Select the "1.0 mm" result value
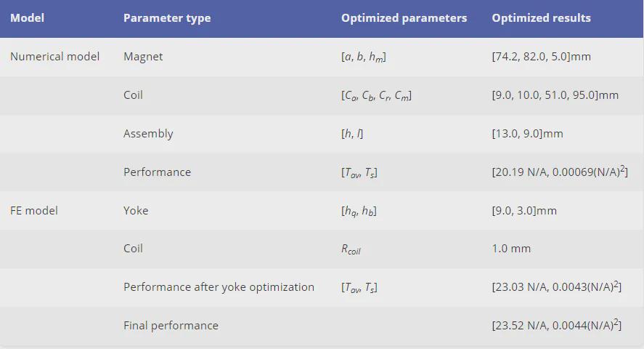The width and height of the screenshot is (644, 349). [511, 249]
